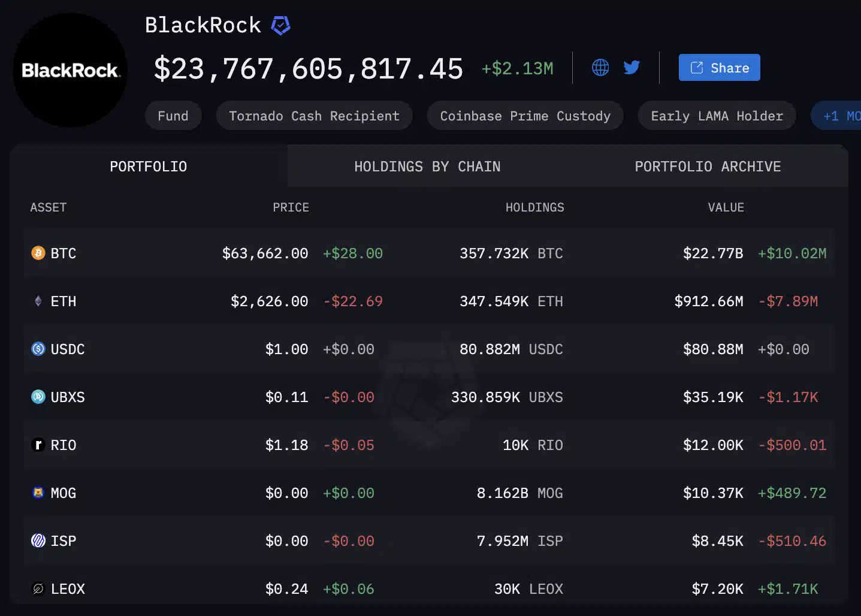Open the BTC asset name
Image resolution: width=861 pixels, height=616 pixels.
(64, 253)
